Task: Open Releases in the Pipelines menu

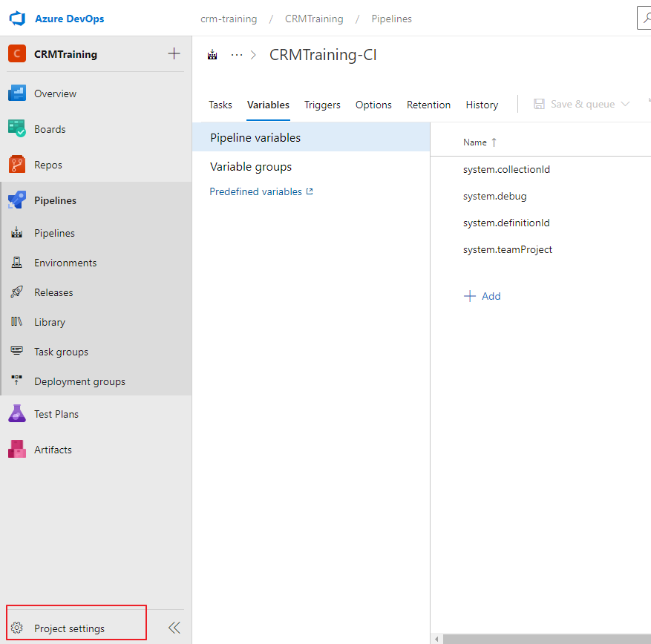Action: (x=53, y=292)
